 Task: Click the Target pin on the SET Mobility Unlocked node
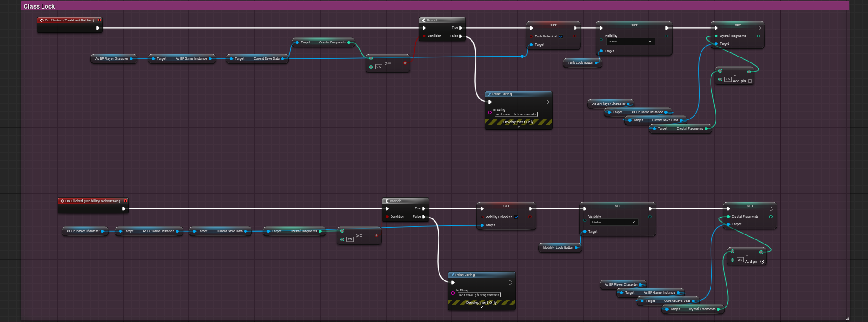(482, 225)
